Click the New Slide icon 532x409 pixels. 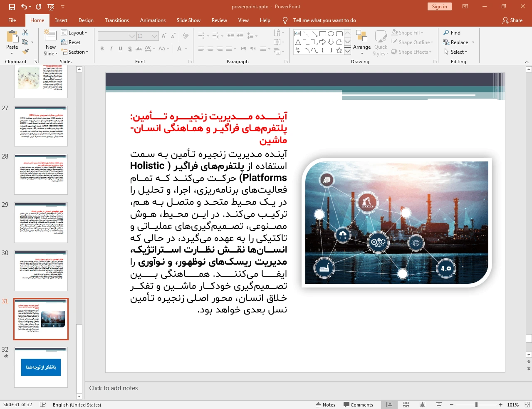(50, 37)
